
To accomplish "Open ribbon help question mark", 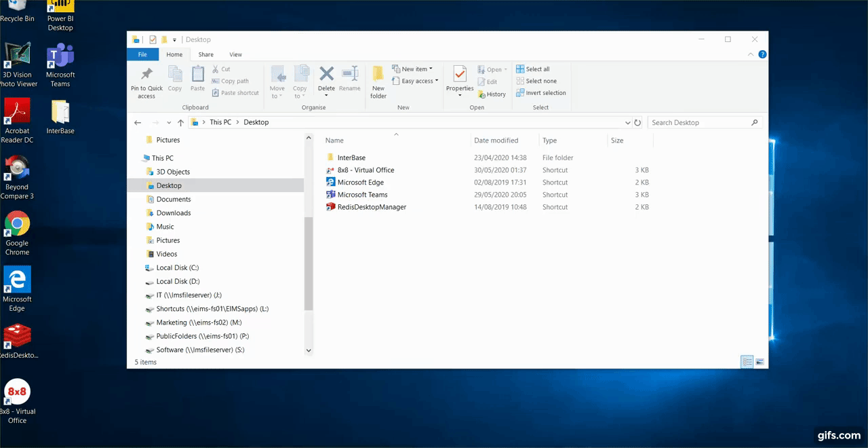I will click(x=764, y=54).
